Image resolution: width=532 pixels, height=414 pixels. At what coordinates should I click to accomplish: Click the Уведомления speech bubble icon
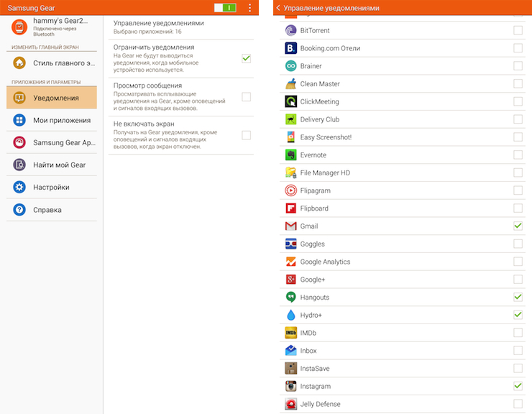coord(19,98)
